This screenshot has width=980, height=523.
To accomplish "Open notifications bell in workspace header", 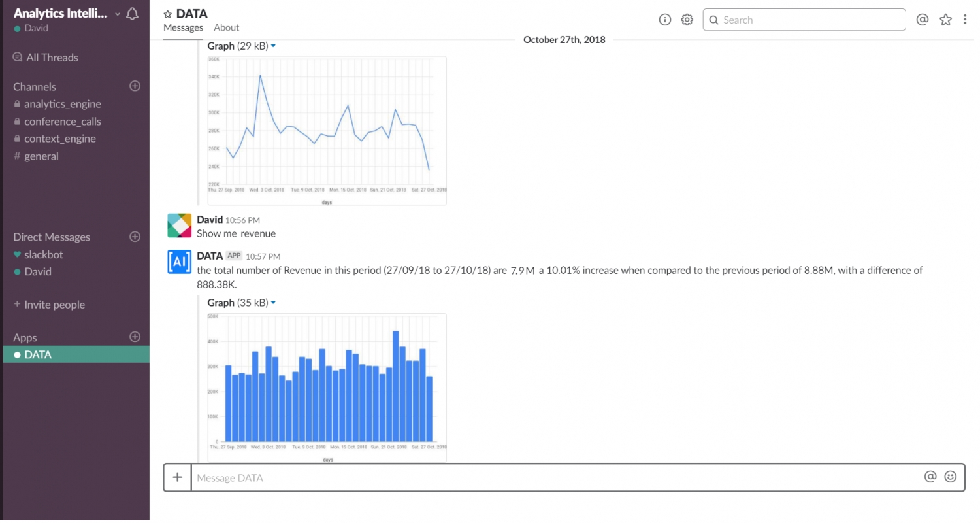I will click(x=132, y=14).
